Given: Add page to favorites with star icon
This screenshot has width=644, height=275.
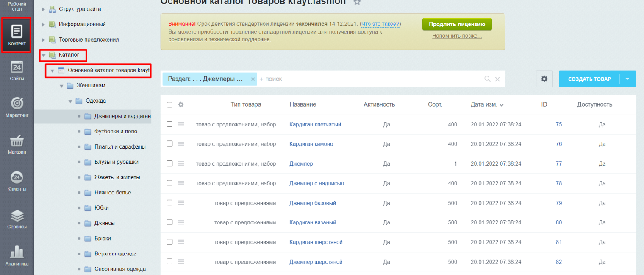Looking at the screenshot, I should pos(357,2).
